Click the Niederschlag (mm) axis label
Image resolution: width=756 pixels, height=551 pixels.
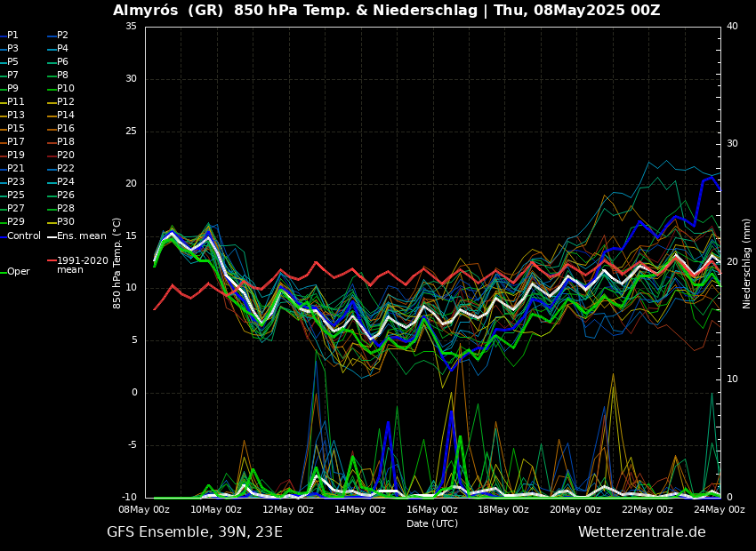point(747,263)
